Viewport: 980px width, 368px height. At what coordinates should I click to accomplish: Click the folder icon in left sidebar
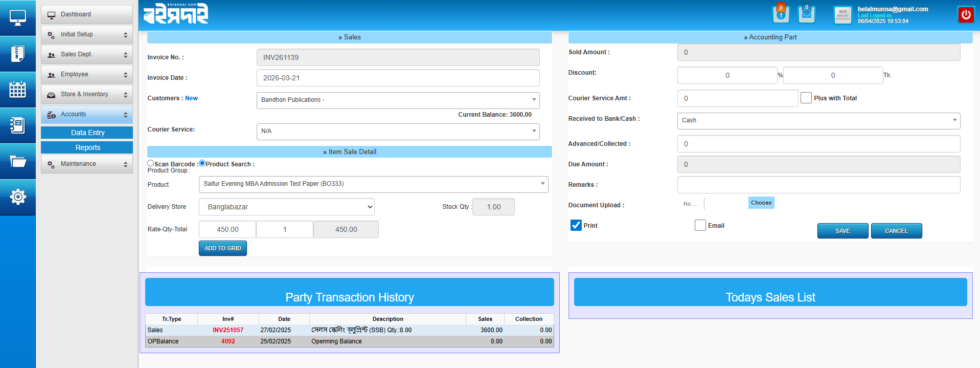point(17,161)
